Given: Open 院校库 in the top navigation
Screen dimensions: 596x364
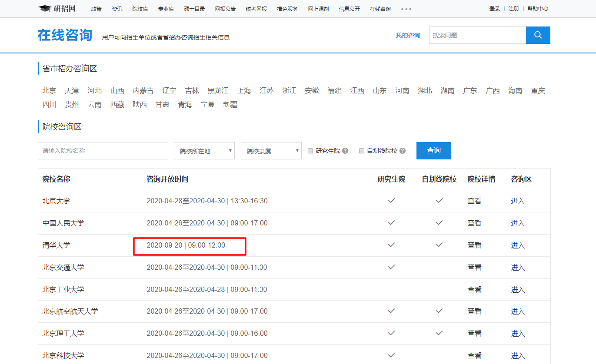Looking at the screenshot, I should [140, 9].
